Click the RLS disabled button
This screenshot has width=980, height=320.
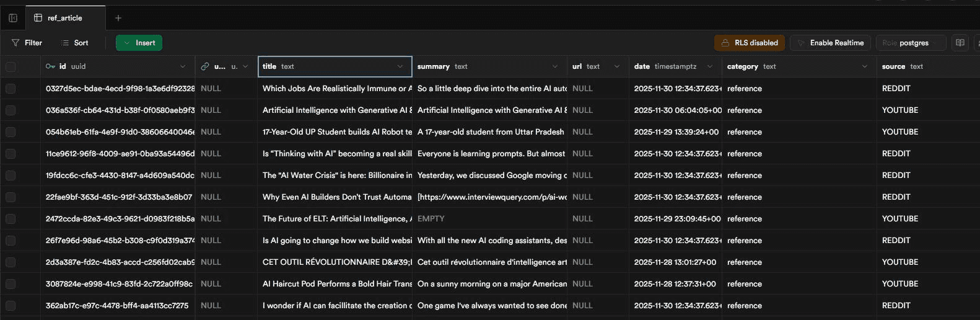(x=750, y=43)
